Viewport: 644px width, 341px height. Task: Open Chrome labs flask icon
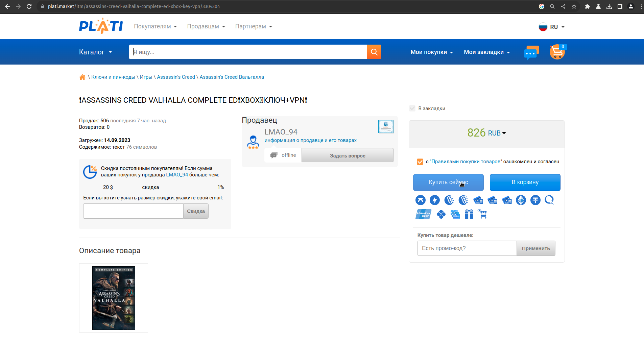(598, 6)
